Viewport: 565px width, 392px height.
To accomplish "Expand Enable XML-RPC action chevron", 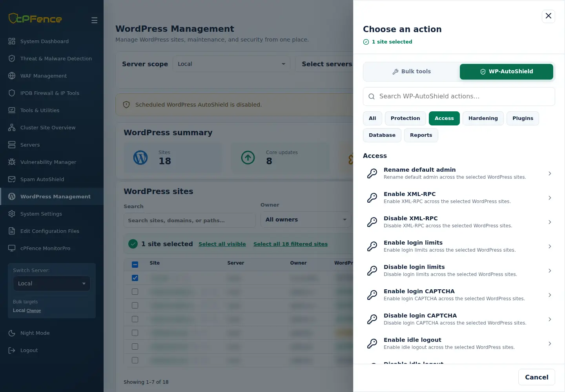I will [550, 198].
